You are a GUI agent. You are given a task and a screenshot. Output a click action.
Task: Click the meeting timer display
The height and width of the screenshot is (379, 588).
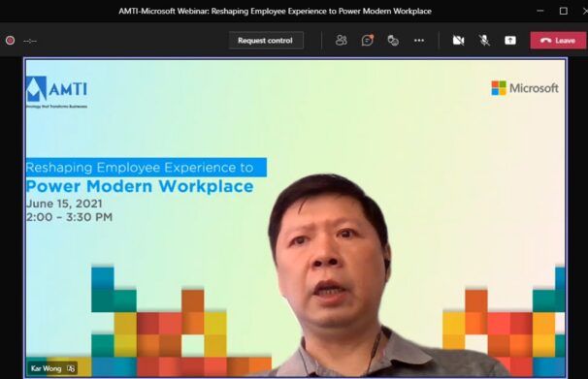click(x=30, y=41)
